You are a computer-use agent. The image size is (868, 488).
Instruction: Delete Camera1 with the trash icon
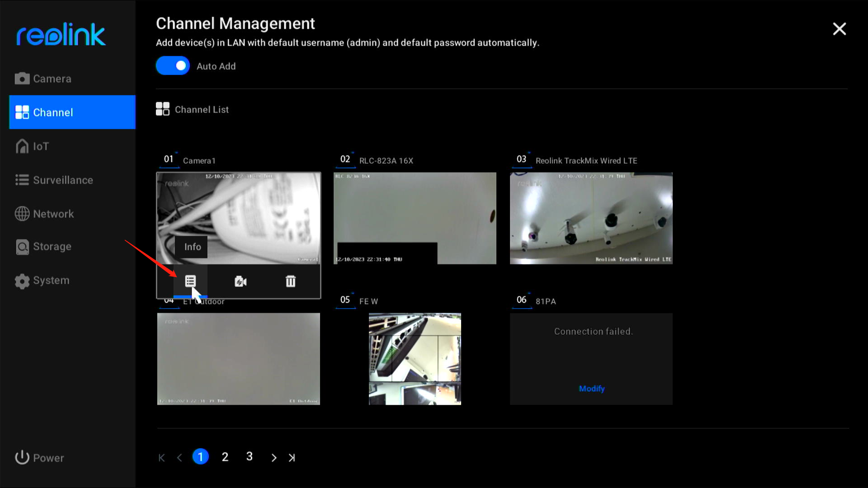click(291, 281)
